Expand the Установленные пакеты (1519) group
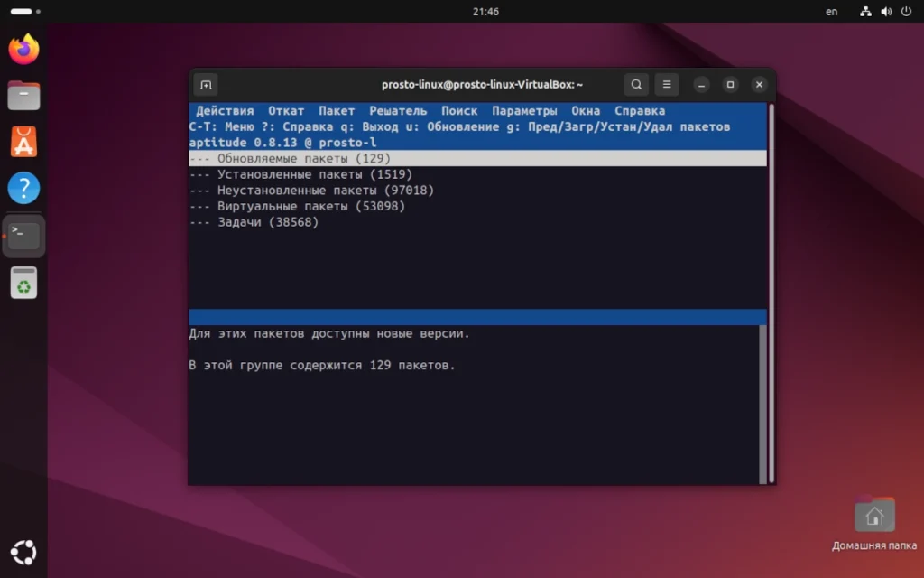Image resolution: width=924 pixels, height=578 pixels. coord(478,174)
